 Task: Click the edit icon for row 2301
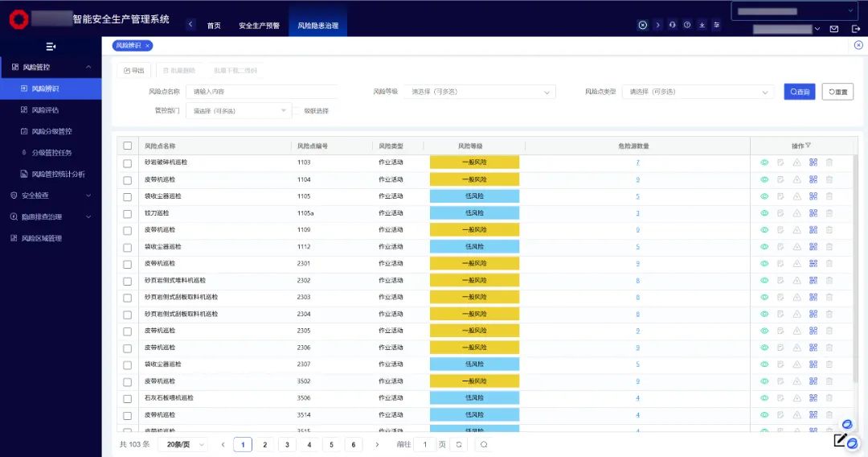coord(780,264)
